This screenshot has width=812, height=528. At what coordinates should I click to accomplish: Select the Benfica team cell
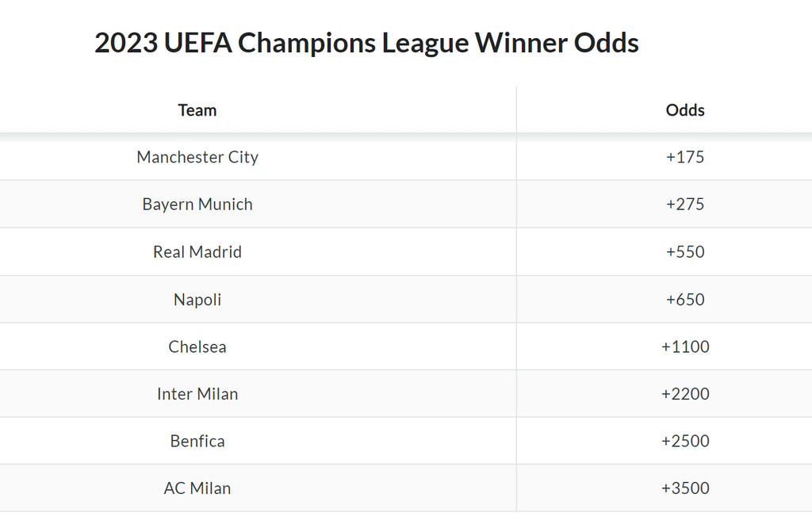pyautogui.click(x=197, y=441)
